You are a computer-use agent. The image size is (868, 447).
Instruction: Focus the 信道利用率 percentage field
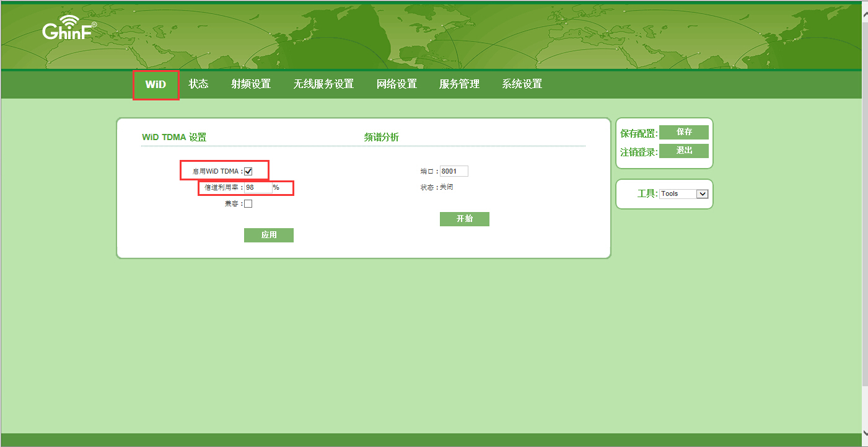point(258,187)
